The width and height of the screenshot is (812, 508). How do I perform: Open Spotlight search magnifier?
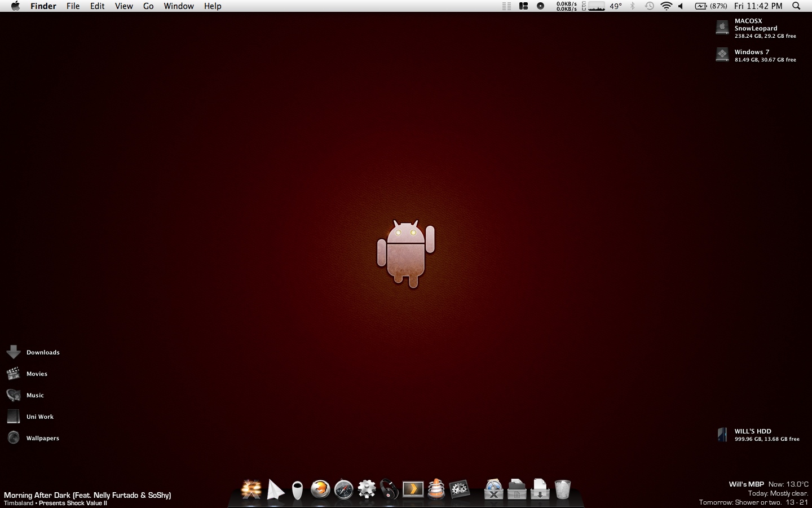796,6
